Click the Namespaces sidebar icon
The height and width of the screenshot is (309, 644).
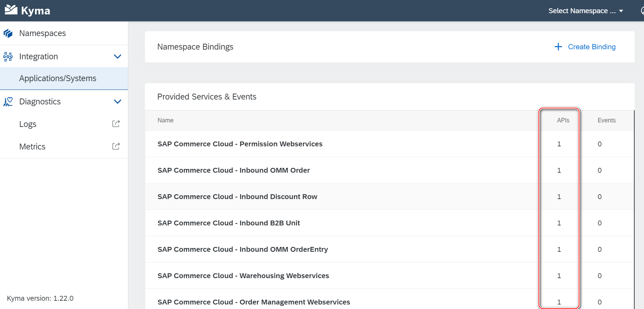(x=8, y=33)
